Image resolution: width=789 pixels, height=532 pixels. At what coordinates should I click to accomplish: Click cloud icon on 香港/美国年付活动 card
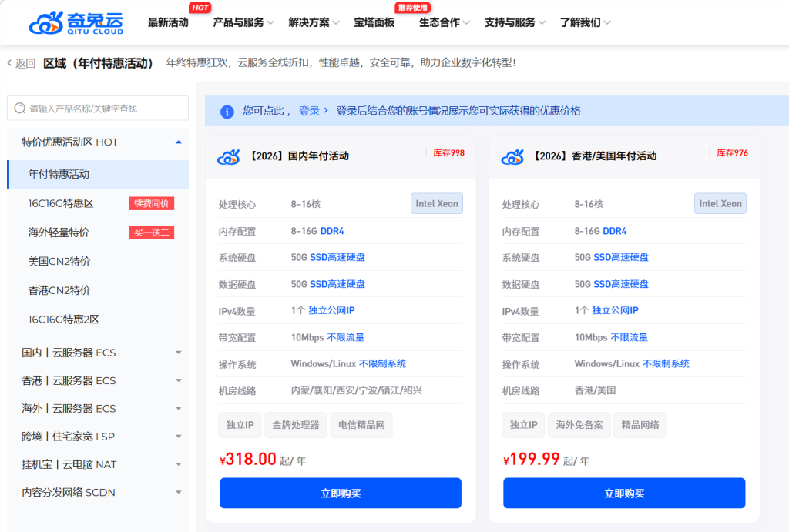tap(512, 156)
